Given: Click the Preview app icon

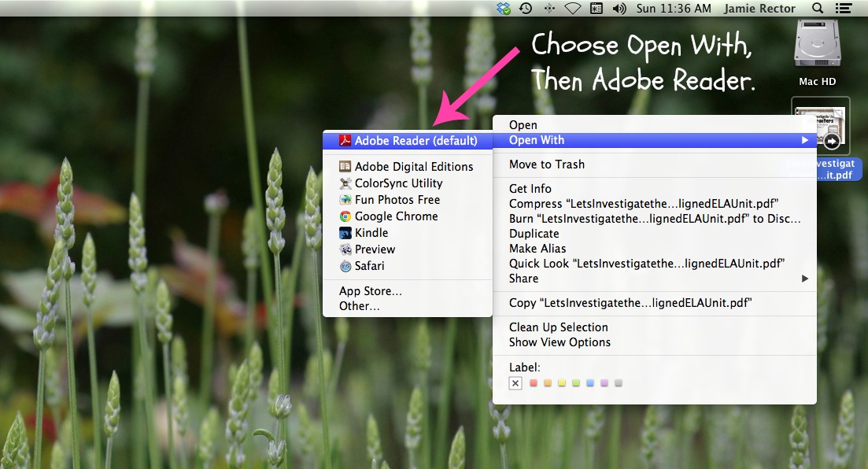Looking at the screenshot, I should coord(345,249).
